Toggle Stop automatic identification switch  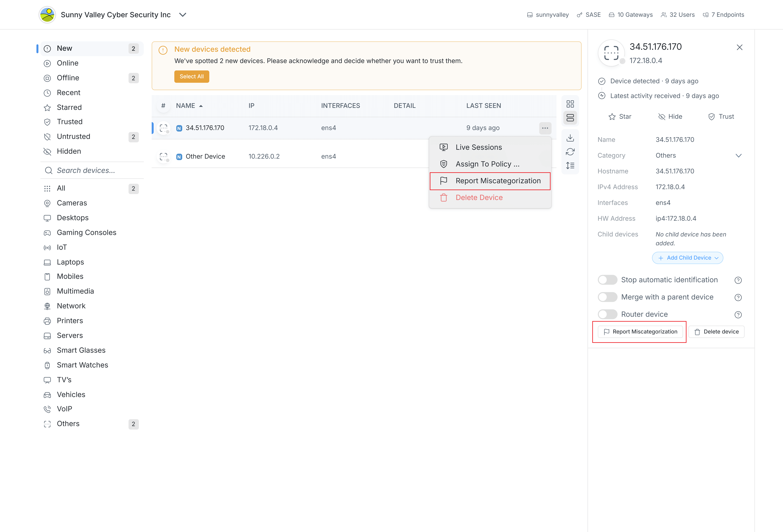[x=607, y=280]
